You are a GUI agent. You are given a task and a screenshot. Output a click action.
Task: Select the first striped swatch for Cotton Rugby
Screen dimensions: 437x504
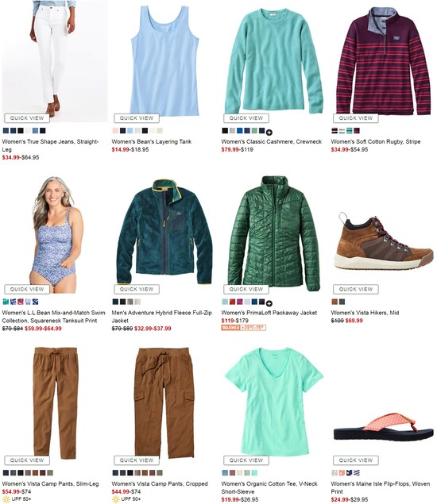pos(335,131)
